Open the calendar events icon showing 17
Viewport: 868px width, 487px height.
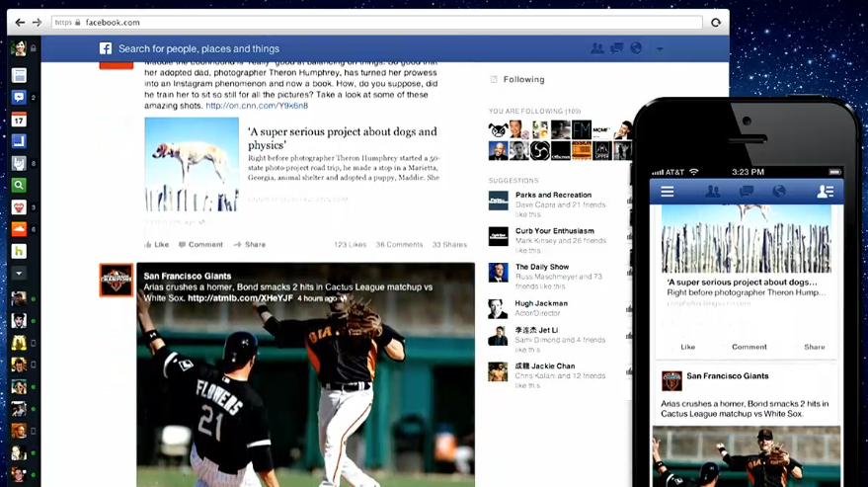coord(19,120)
